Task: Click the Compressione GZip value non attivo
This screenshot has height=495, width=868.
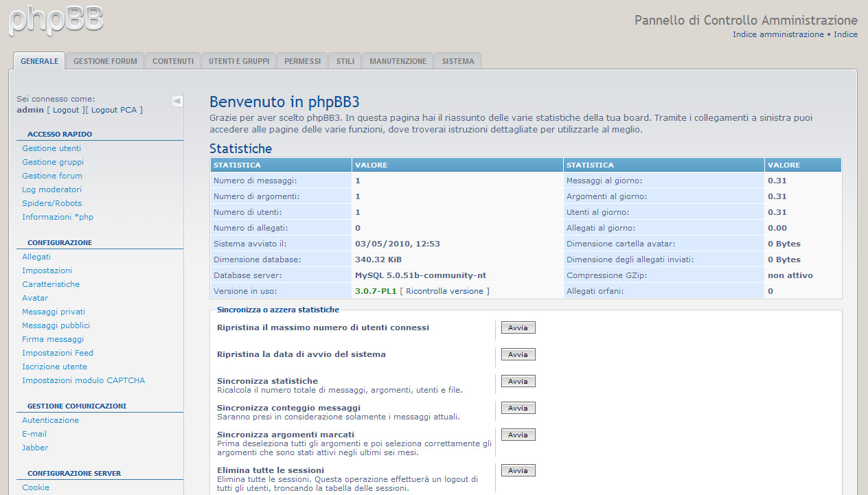Action: coord(790,275)
